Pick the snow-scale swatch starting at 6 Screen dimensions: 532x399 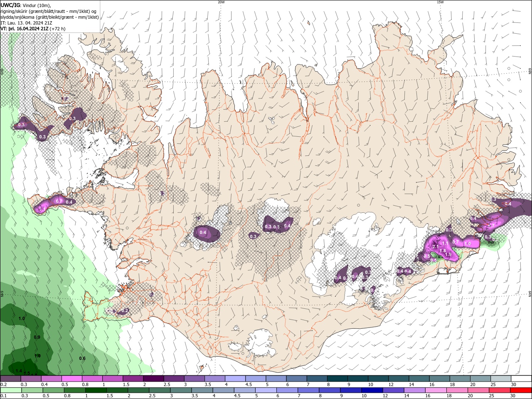(296, 379)
